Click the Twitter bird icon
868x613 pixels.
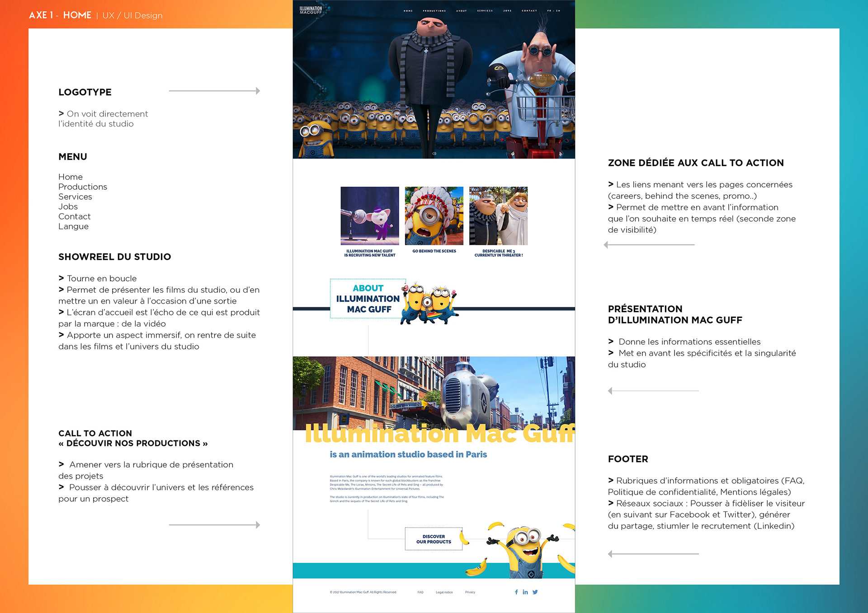point(535,592)
